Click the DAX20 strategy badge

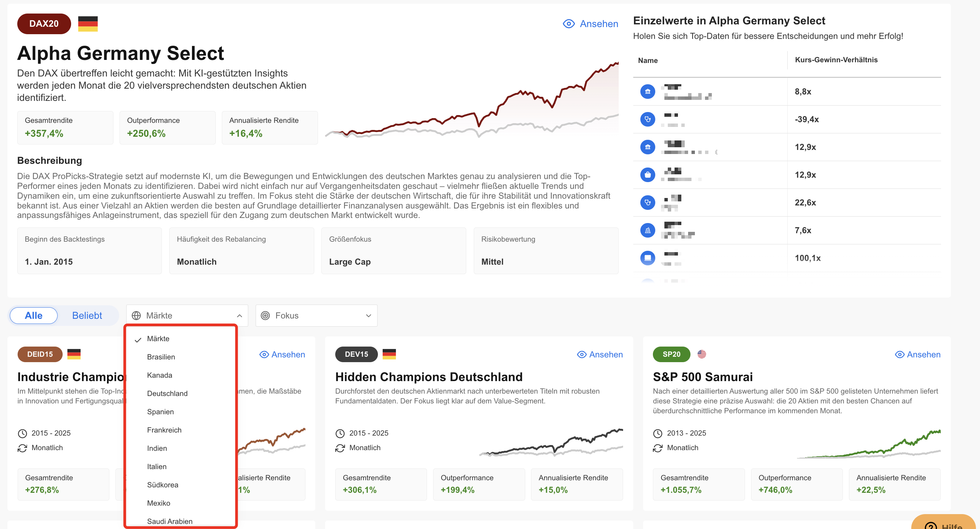pyautogui.click(x=44, y=24)
